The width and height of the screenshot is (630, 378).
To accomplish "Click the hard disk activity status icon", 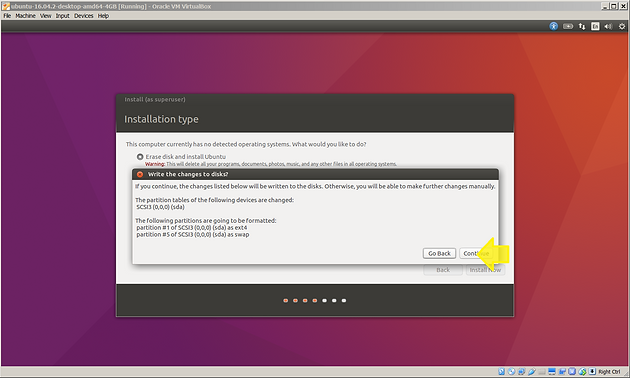I will click(501, 372).
